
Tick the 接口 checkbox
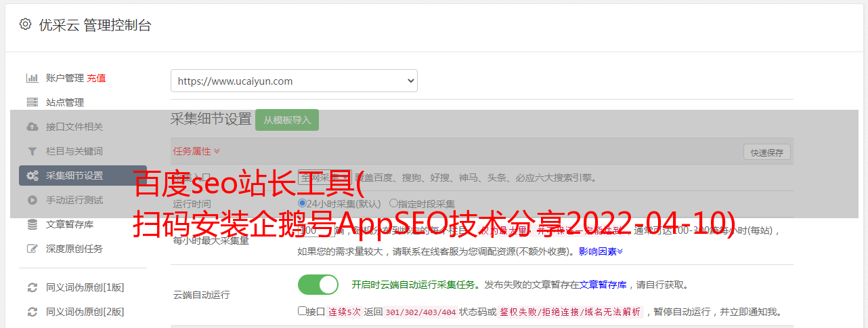[x=302, y=311]
